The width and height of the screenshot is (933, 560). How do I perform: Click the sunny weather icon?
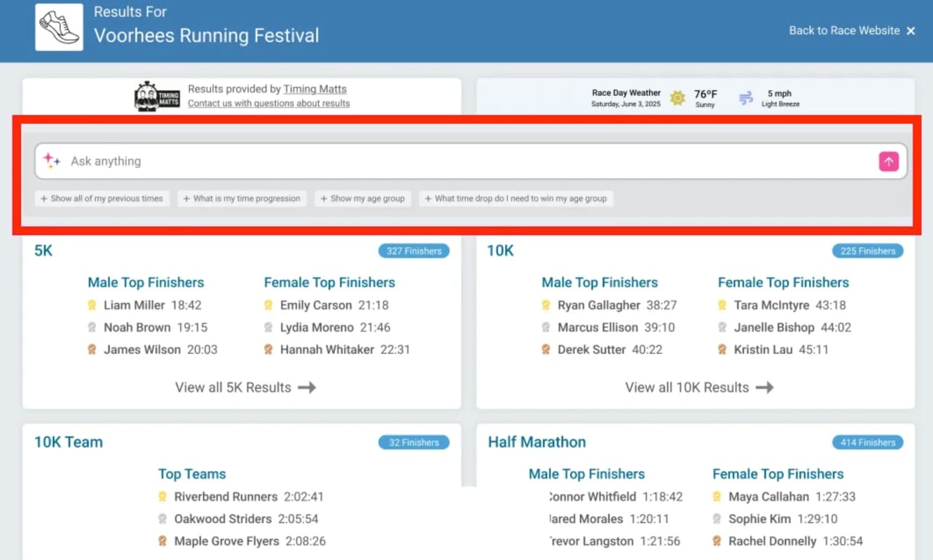(677, 98)
